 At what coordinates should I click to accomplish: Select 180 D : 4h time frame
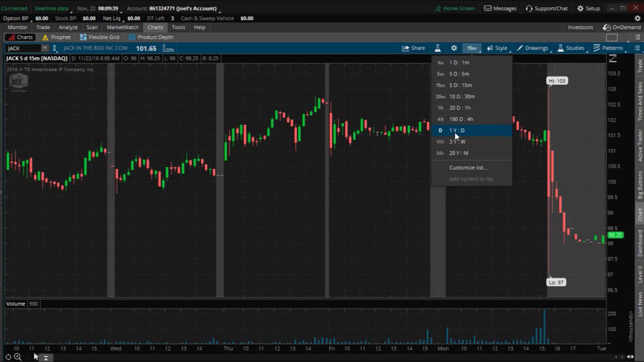tap(471, 119)
